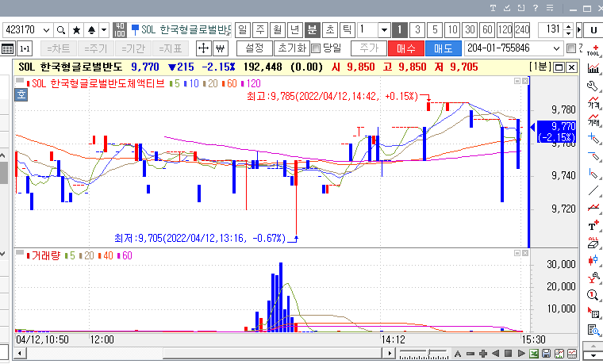Open the Y-axis settings tool
The image size is (603, 364).
593,278
